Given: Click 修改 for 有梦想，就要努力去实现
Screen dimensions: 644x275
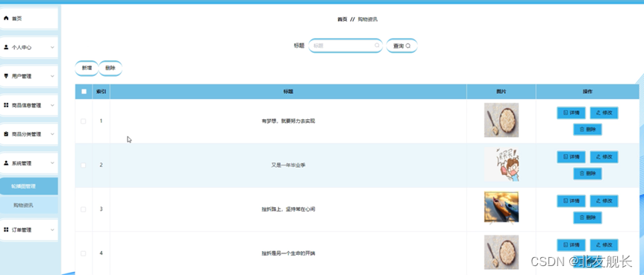Looking at the screenshot, I should point(604,113).
